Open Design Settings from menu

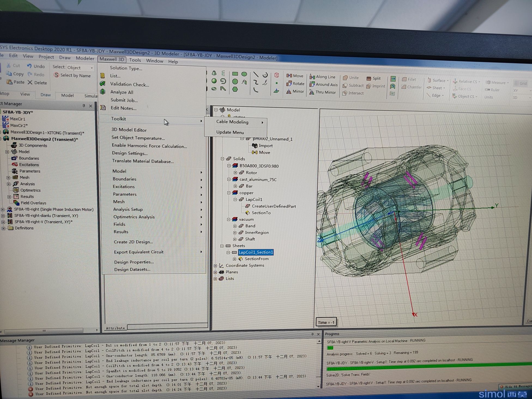[130, 153]
